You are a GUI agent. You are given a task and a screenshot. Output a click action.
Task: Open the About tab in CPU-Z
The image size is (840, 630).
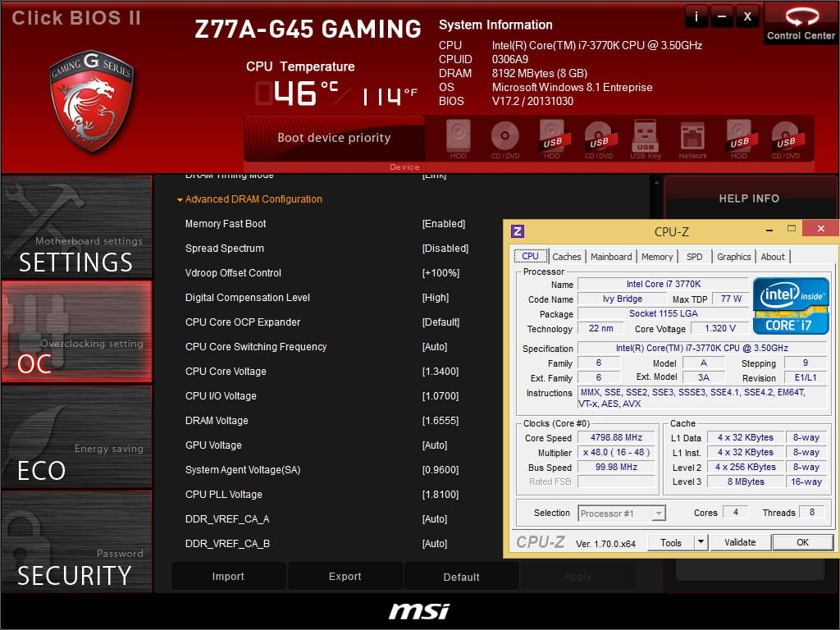(x=773, y=257)
